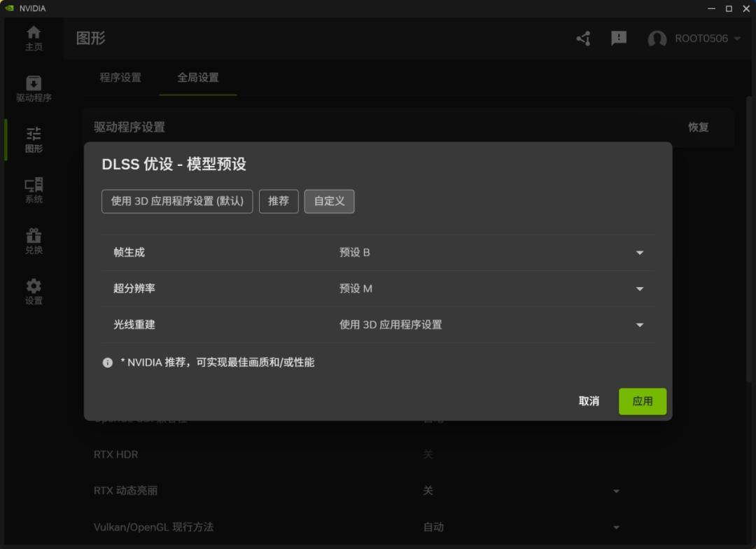This screenshot has height=549, width=756.
Task: Click the info icon beside NVIDIA 推荐 note
Action: (108, 362)
